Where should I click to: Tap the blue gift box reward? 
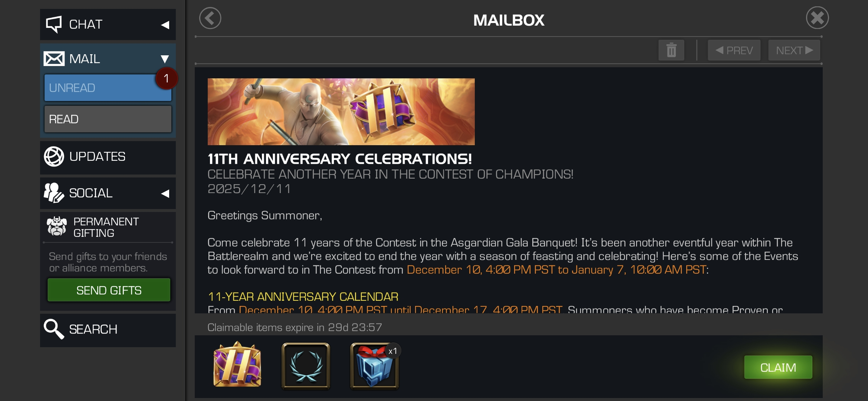[x=375, y=366]
